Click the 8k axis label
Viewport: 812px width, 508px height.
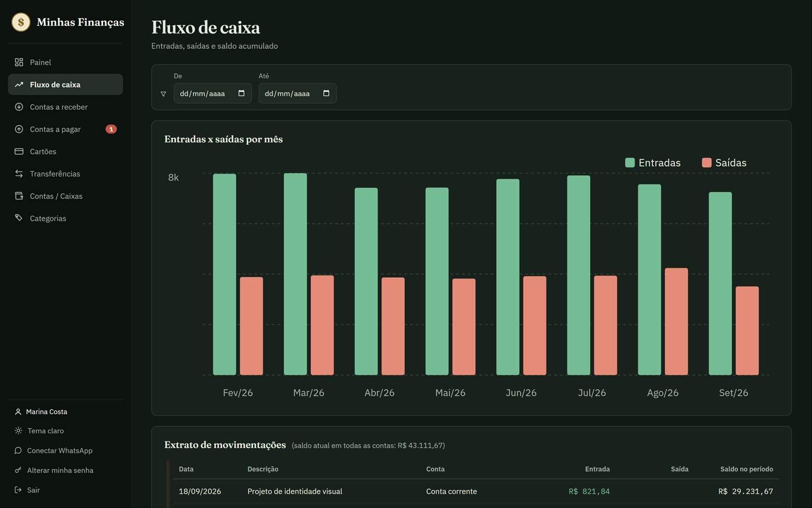click(x=174, y=177)
